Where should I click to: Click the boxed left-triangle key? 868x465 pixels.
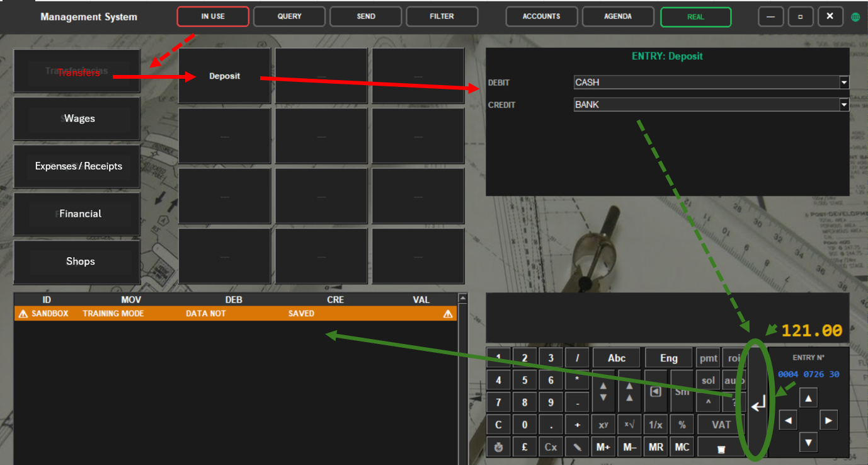point(656,391)
